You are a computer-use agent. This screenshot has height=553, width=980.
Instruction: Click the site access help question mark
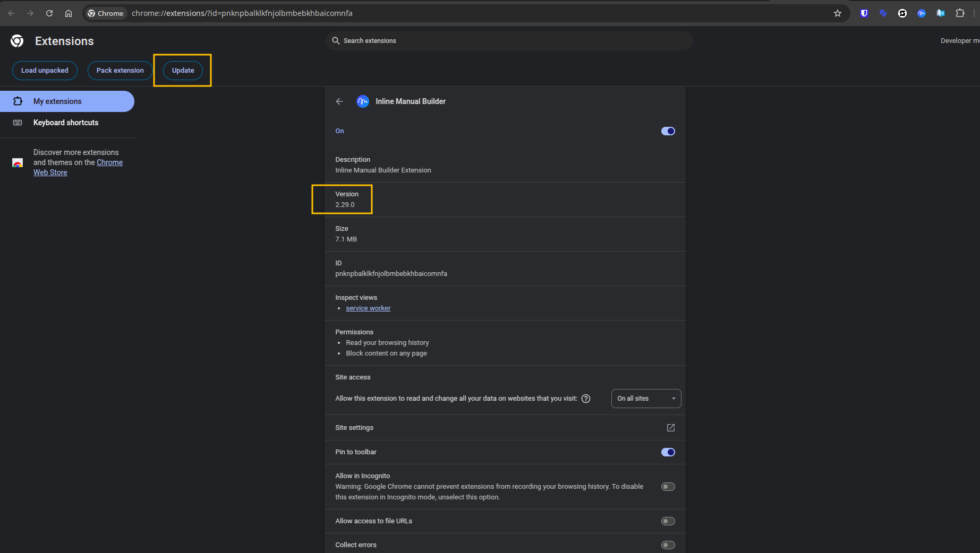(x=586, y=399)
